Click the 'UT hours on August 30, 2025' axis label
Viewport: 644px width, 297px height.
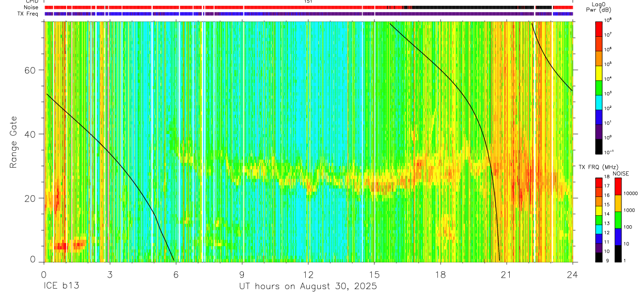[308, 287]
